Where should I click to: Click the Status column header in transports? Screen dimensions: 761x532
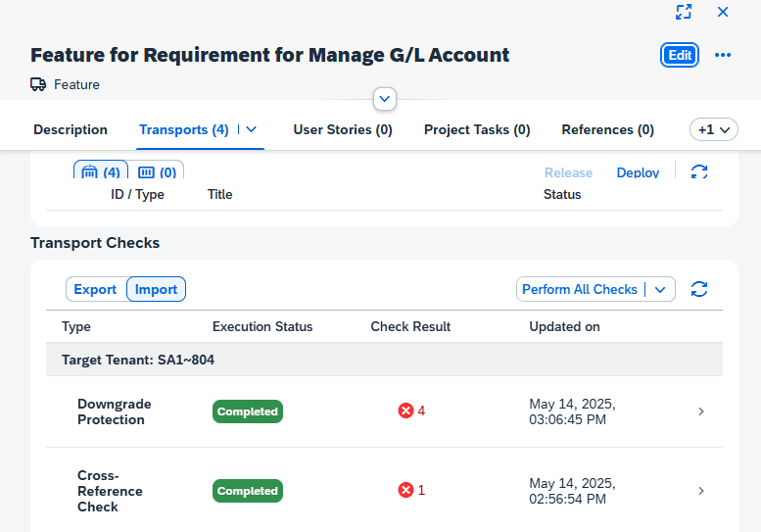pos(562,194)
